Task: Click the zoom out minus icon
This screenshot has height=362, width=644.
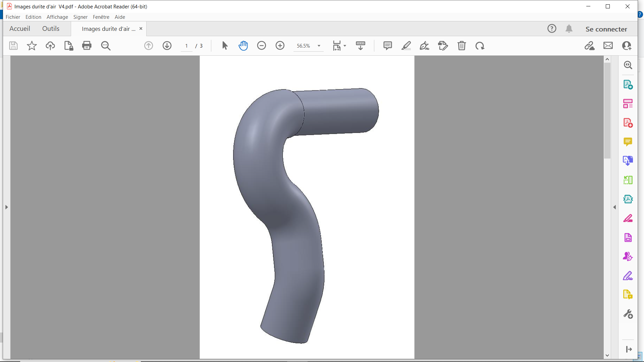Action: tap(262, 46)
